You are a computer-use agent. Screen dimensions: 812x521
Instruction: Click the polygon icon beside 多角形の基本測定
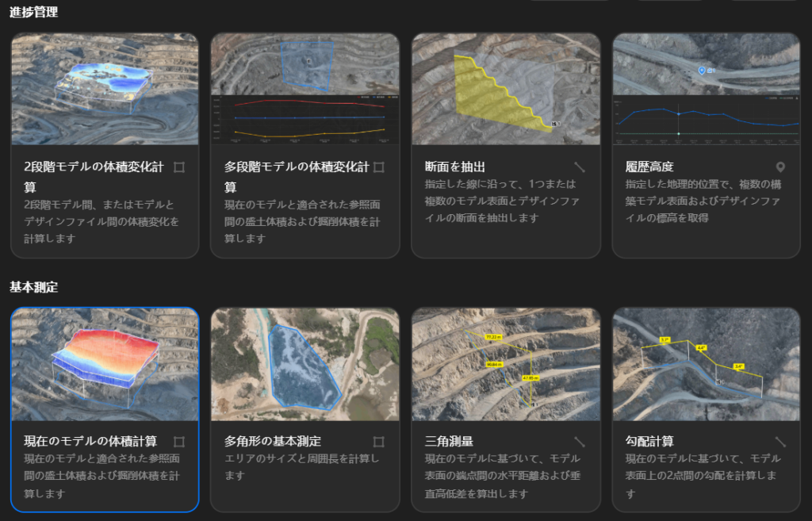(379, 442)
